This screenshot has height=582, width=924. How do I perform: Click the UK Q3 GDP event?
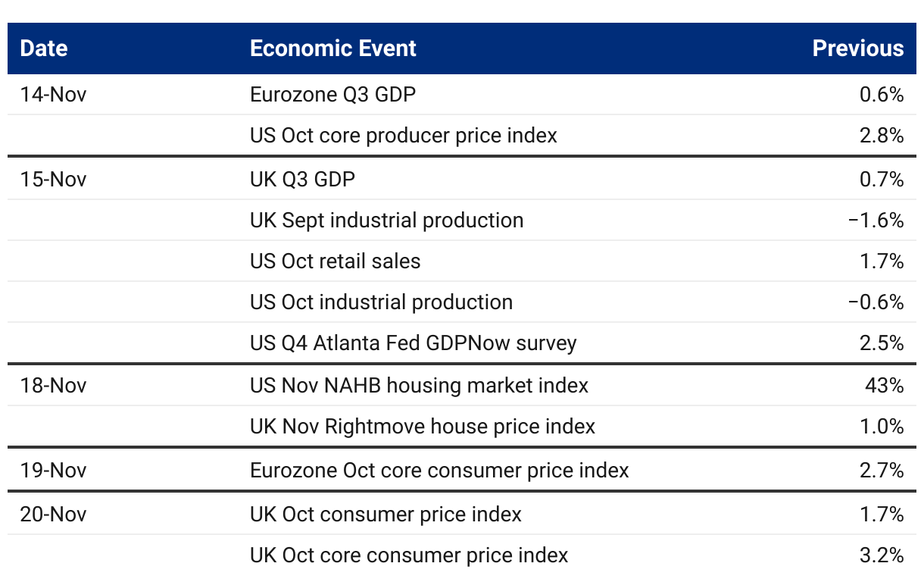pyautogui.click(x=302, y=180)
